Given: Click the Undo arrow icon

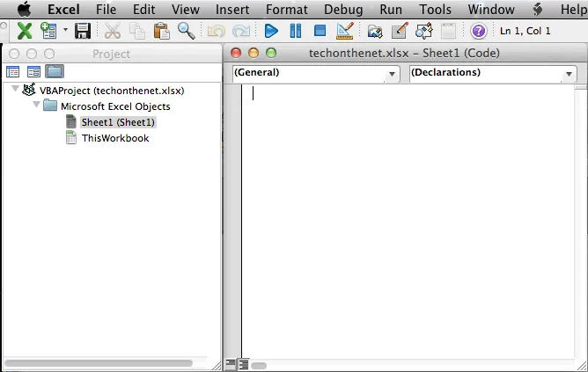Looking at the screenshot, I should (x=216, y=31).
